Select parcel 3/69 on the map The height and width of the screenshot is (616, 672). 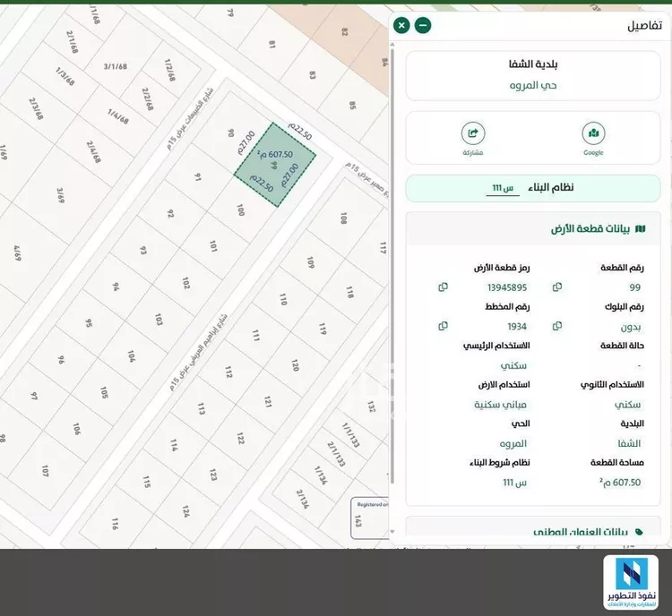[x=60, y=195]
